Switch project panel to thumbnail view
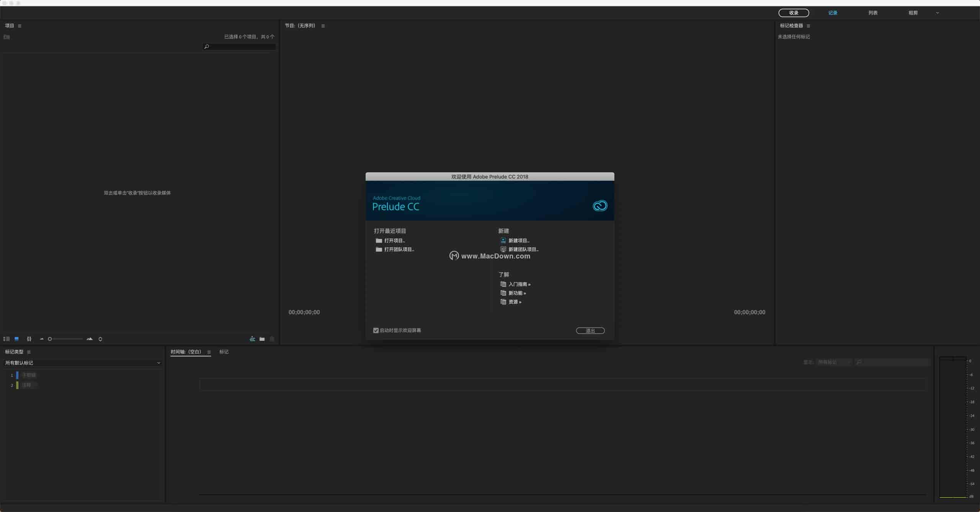Screen dimensions: 980x512 pos(16,339)
